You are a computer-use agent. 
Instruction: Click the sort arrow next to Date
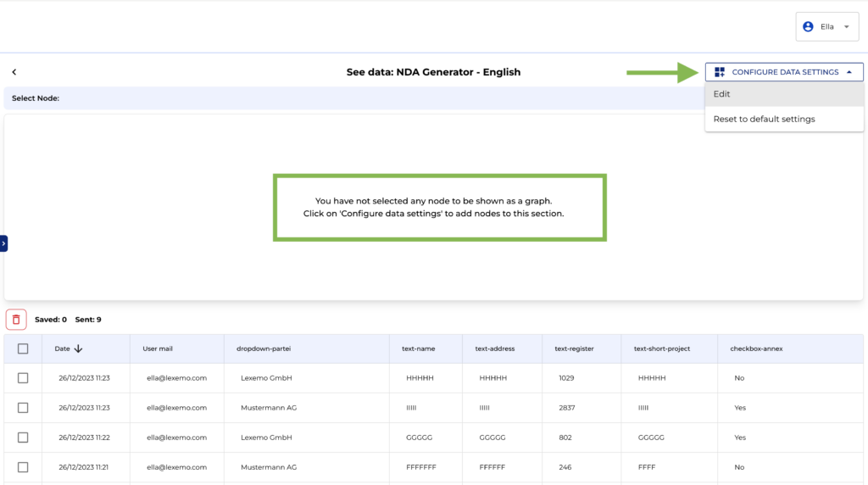[78, 348]
